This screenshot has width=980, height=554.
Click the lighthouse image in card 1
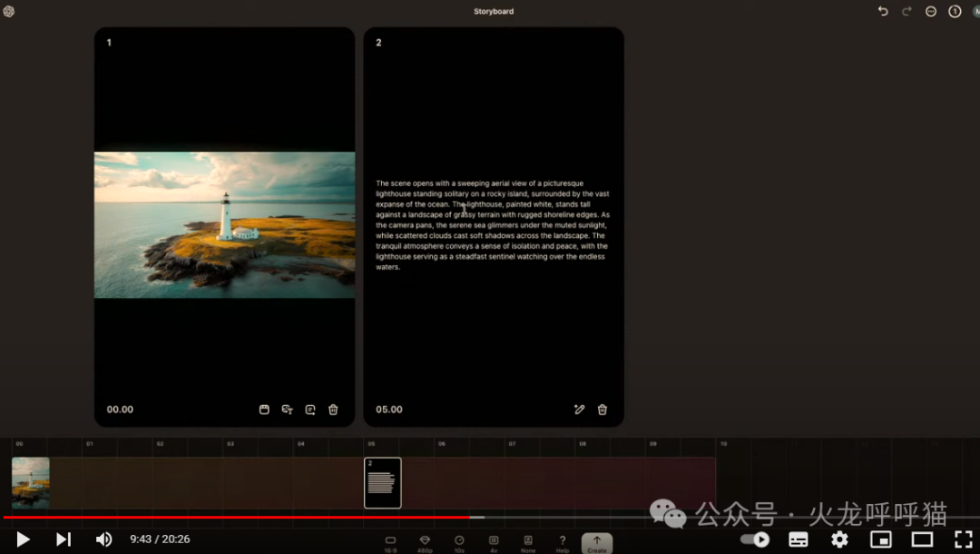pos(224,225)
